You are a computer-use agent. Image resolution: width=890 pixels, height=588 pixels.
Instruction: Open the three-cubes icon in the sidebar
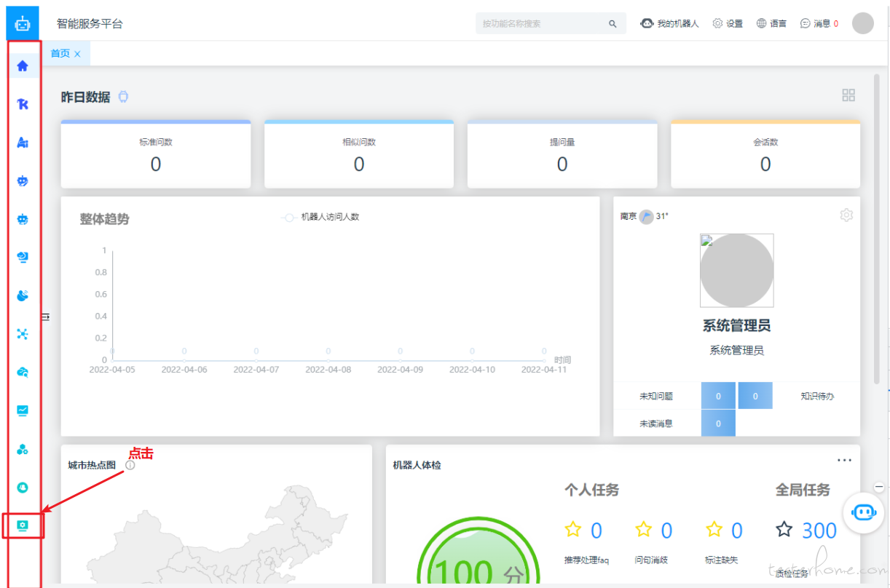click(x=23, y=449)
